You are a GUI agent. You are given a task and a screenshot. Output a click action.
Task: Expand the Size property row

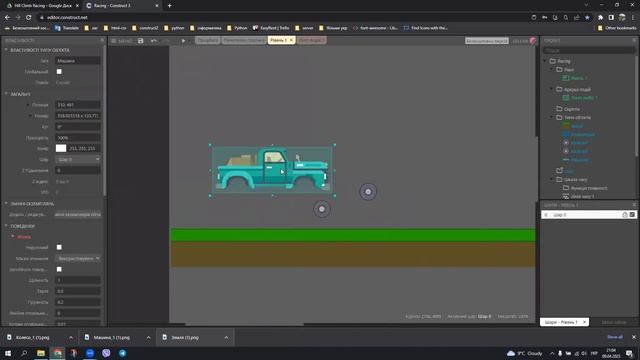click(x=30, y=116)
